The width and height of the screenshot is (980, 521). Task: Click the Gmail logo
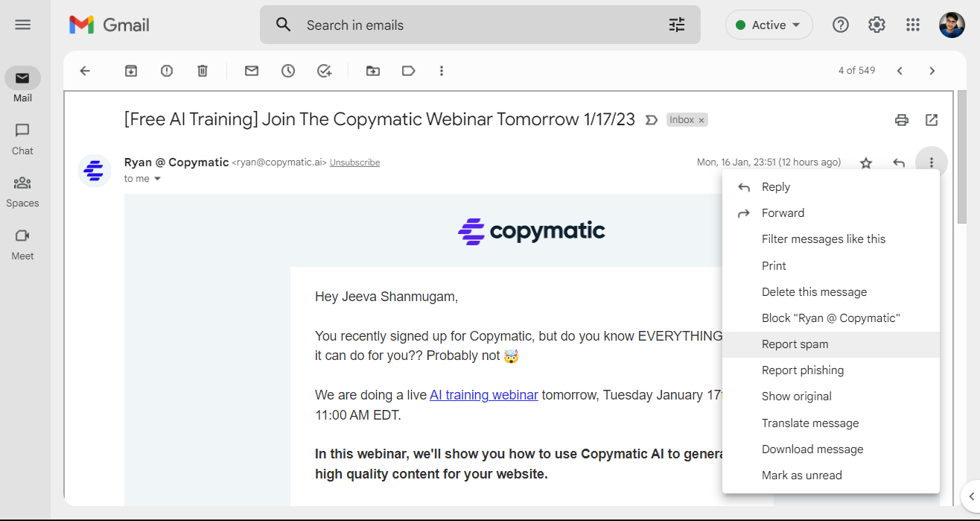109,25
